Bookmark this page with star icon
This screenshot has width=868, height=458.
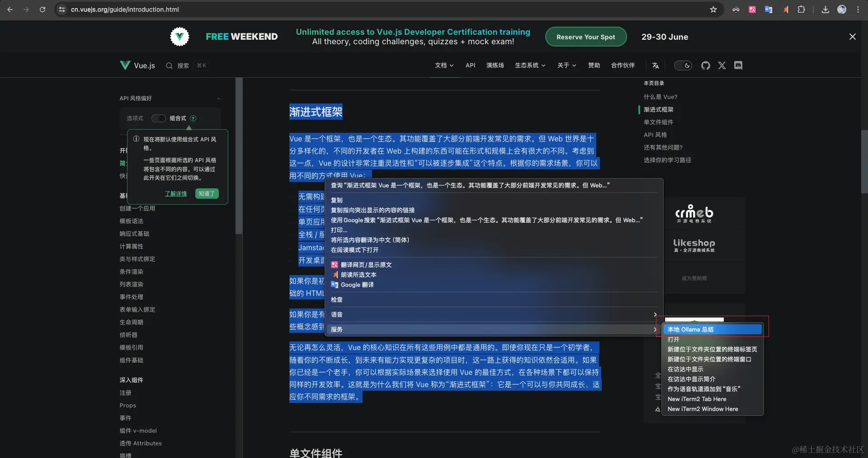(713, 9)
